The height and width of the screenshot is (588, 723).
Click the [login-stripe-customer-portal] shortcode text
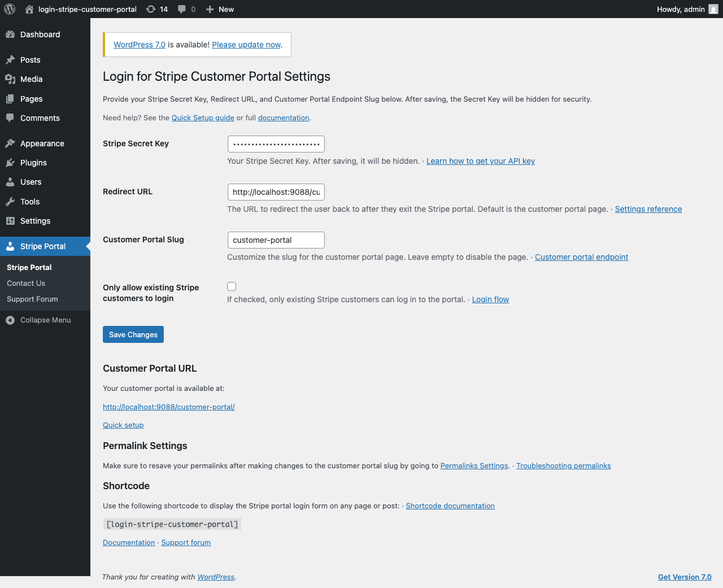tap(172, 524)
